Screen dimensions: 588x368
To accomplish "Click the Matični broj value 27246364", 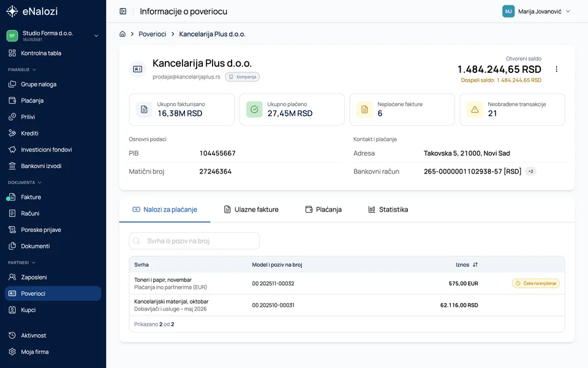I will [x=215, y=171].
